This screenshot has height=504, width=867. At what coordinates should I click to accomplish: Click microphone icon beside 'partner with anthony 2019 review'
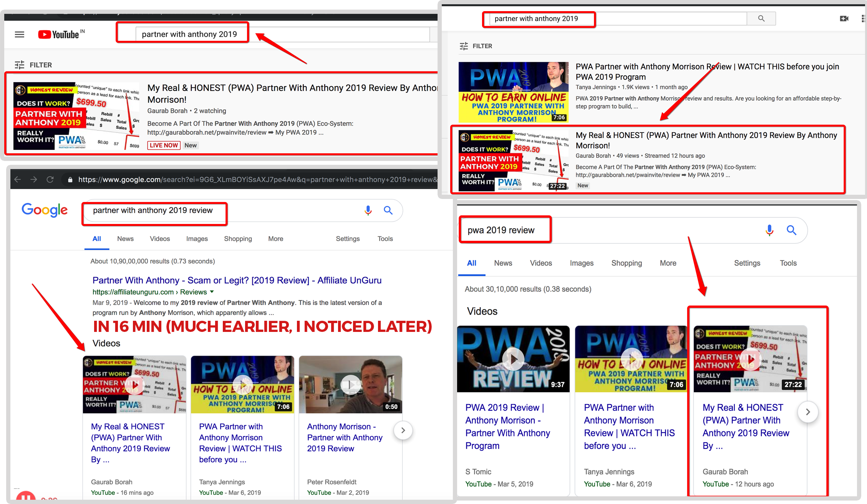(x=368, y=210)
